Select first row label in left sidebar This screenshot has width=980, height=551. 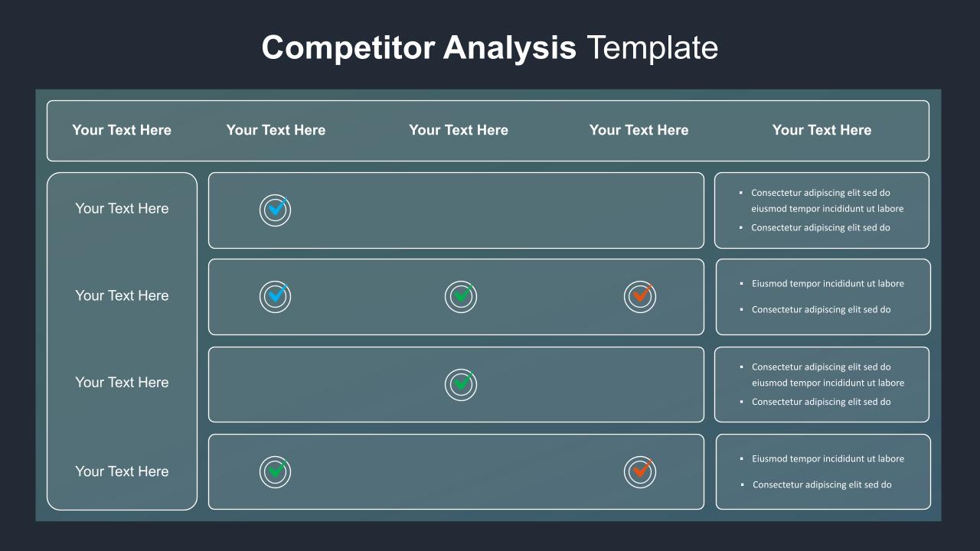122,208
